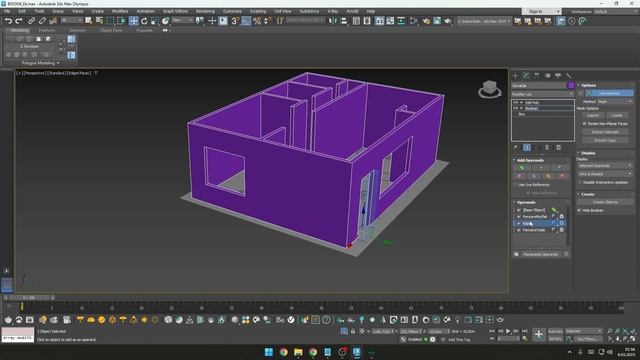Viewport: 640px width, 360px height.
Task: Open the File menu
Action: pyautogui.click(x=7, y=11)
